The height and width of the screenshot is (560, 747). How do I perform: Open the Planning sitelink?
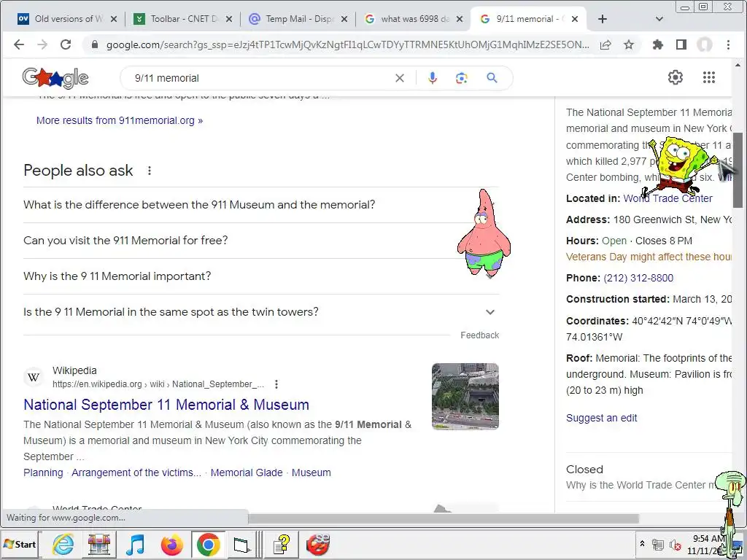(43, 472)
